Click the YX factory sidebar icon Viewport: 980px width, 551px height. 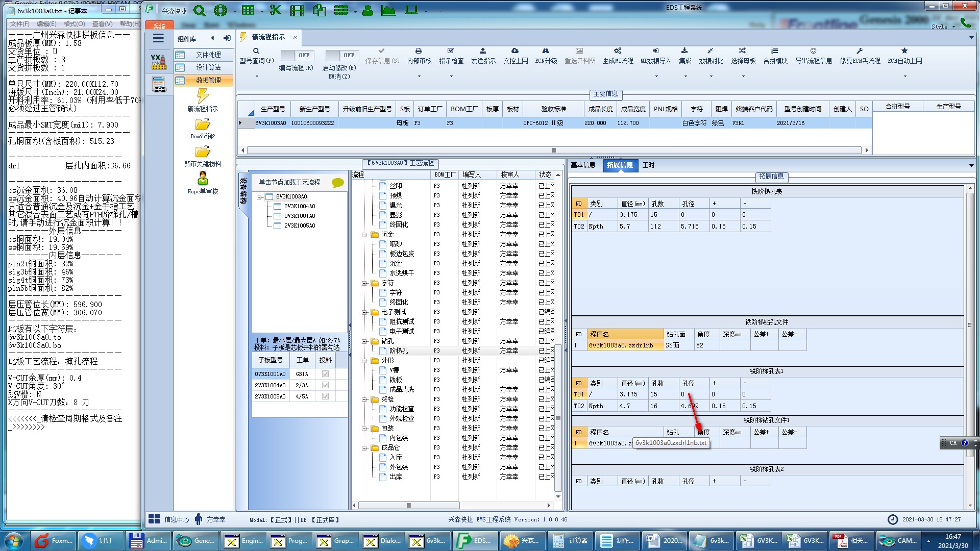tap(159, 62)
